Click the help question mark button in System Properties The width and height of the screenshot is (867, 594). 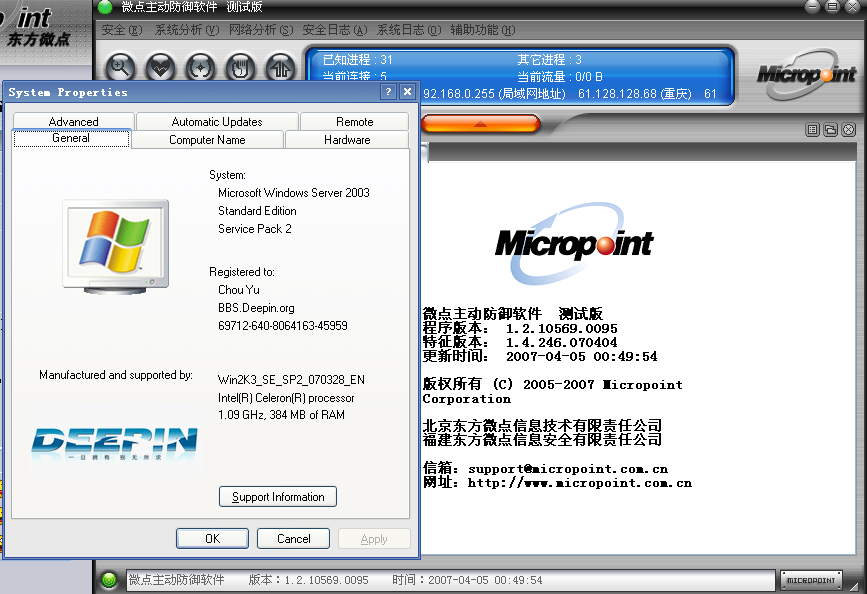pos(388,92)
